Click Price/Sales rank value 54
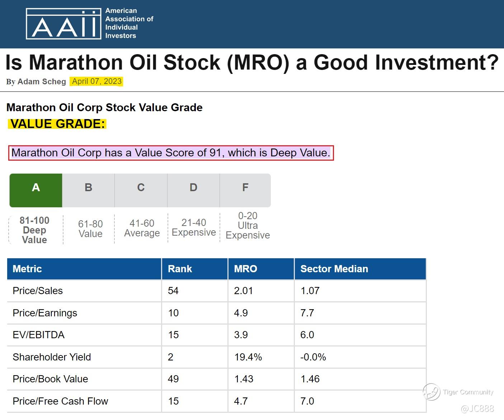Viewport: 504px width, 420px height. coord(173,291)
